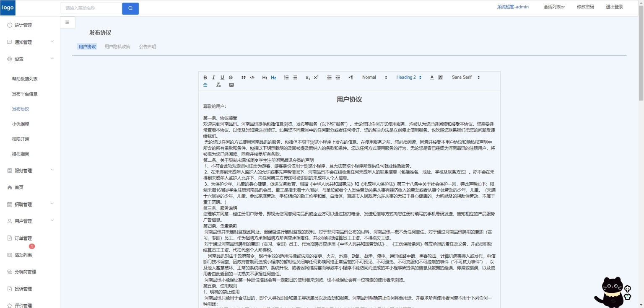The height and width of the screenshot is (308, 644).
Task: Insert a code block
Action: tap(252, 78)
